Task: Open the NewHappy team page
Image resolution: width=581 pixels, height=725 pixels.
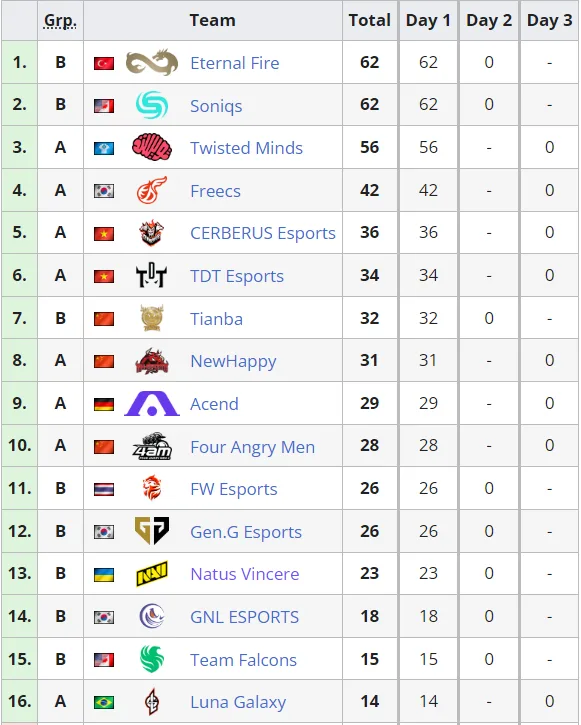Action: 233,361
